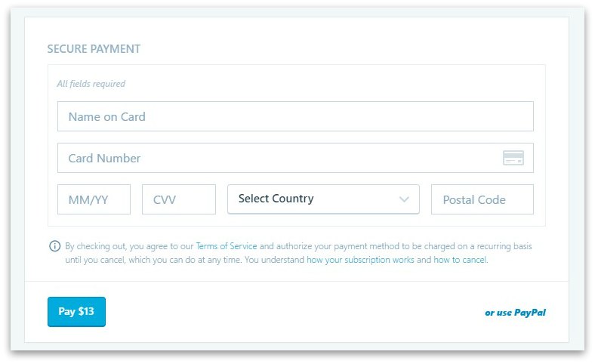Select the MM/YY expiry date field

tap(94, 199)
